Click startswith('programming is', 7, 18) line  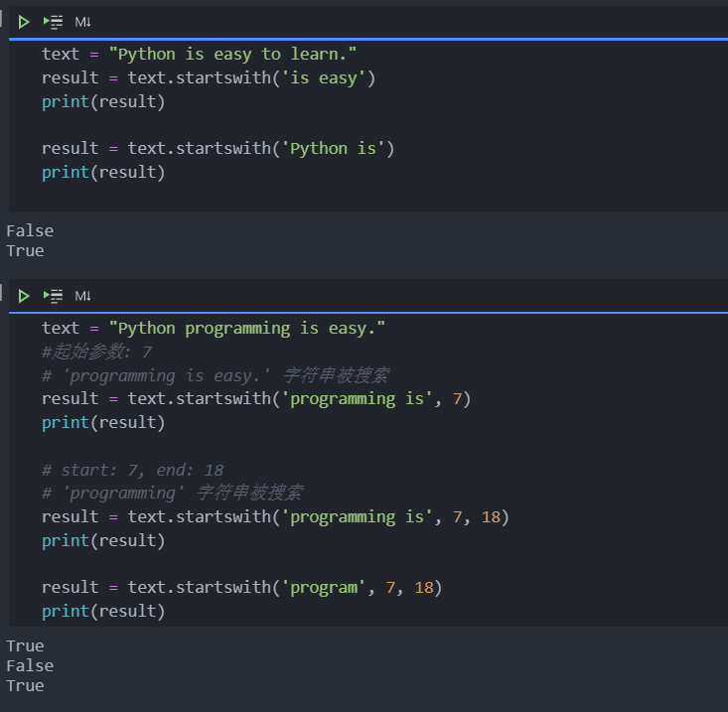tap(275, 516)
